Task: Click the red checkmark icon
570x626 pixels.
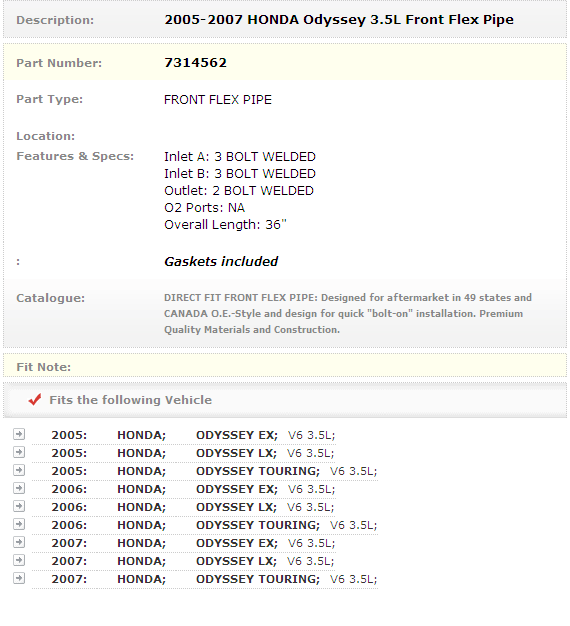Action: 35,399
